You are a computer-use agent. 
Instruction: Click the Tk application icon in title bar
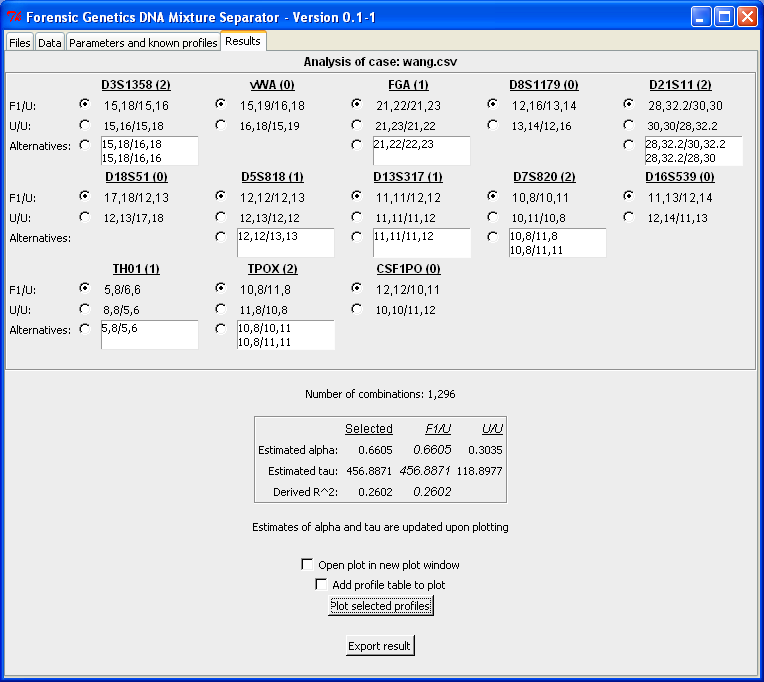point(14,17)
